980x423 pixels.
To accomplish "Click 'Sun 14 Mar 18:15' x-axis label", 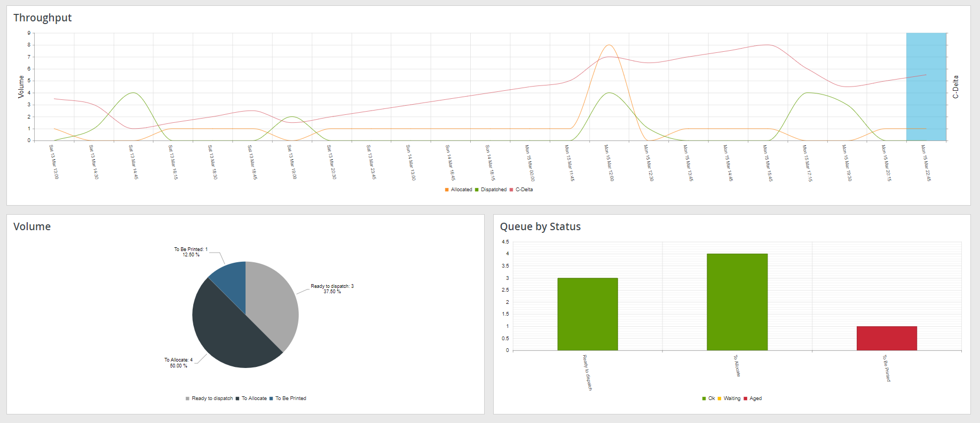I will click(x=490, y=162).
